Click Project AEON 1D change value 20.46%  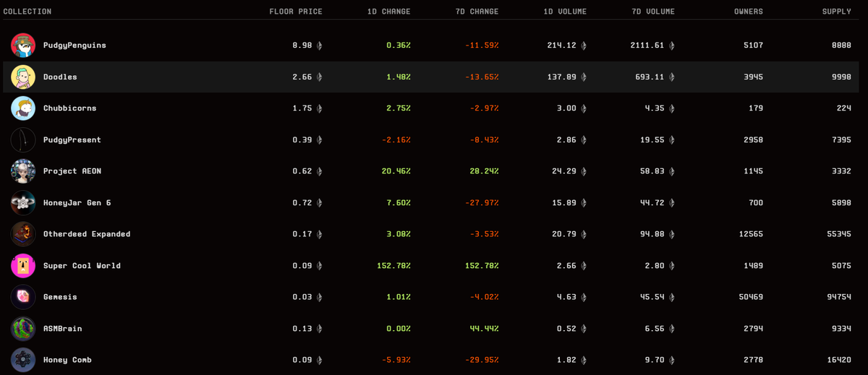(x=393, y=171)
